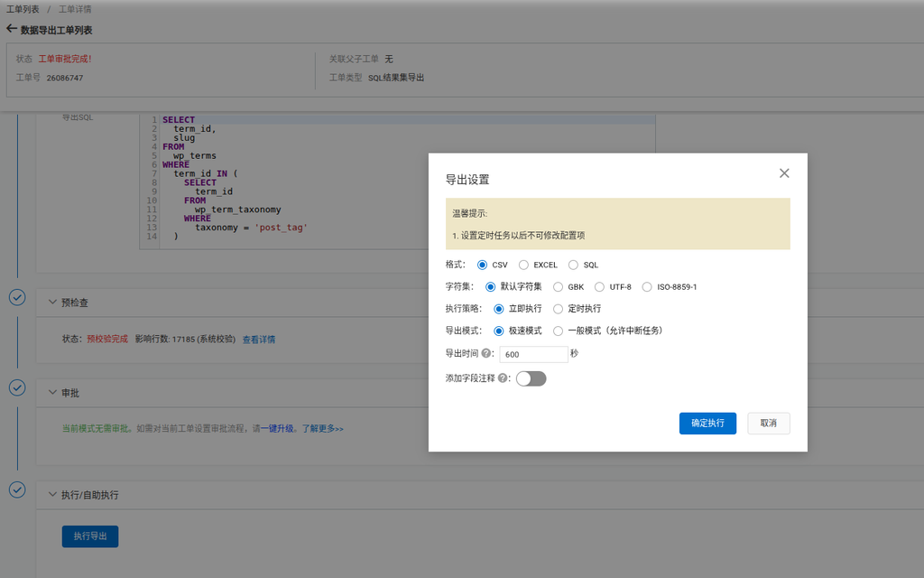Click SQL结果集导出 type text

point(396,78)
